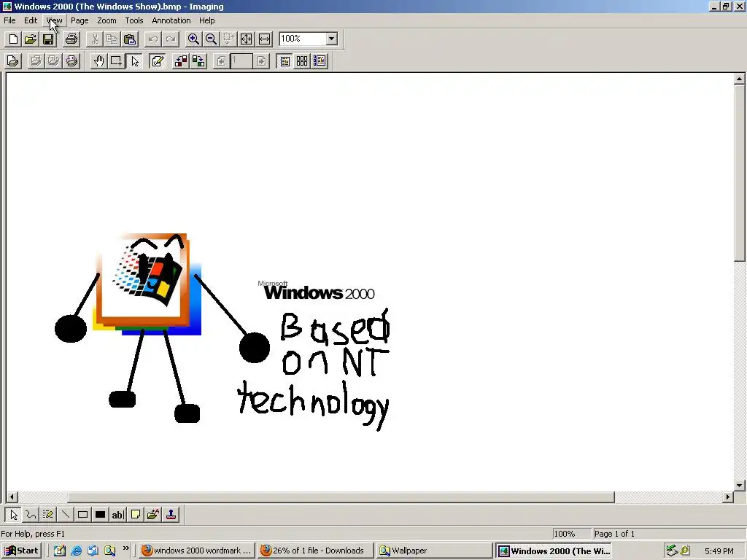The image size is (747, 560).
Task: Select the straight line annotation tool
Action: (x=65, y=514)
